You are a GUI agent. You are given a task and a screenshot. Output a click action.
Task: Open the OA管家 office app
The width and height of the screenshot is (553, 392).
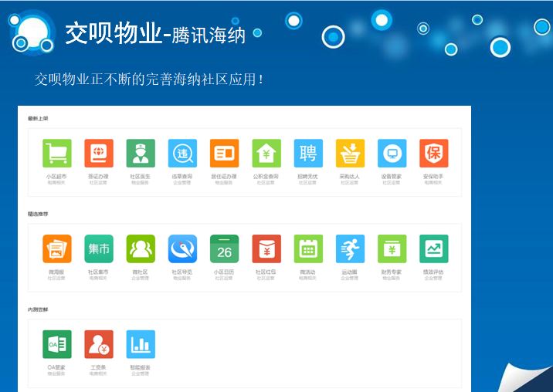pos(57,344)
